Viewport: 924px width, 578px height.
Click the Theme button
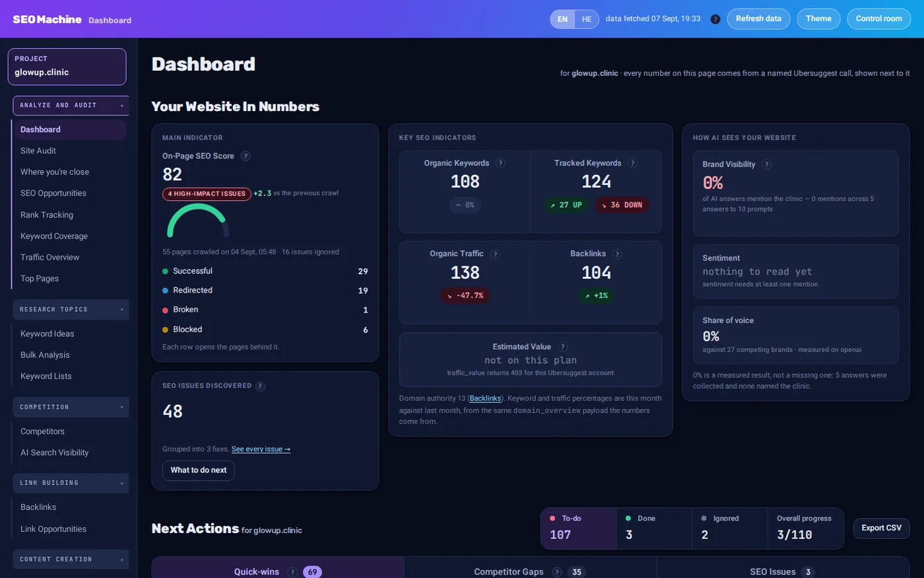[818, 19]
